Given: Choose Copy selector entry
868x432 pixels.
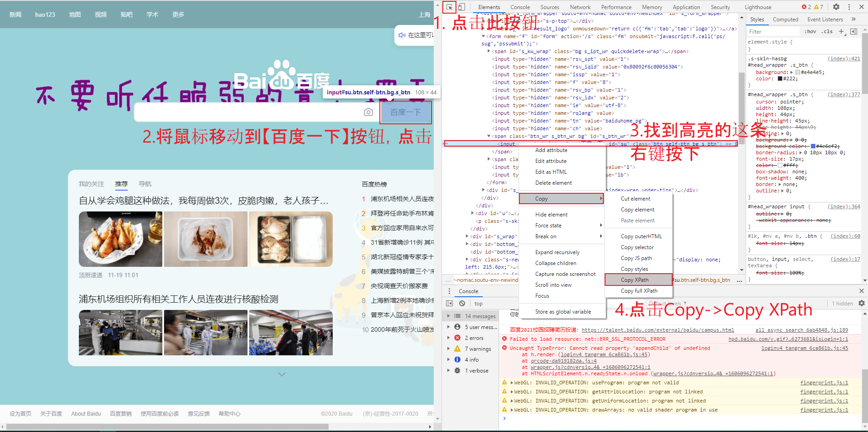Looking at the screenshot, I should pos(638,247).
